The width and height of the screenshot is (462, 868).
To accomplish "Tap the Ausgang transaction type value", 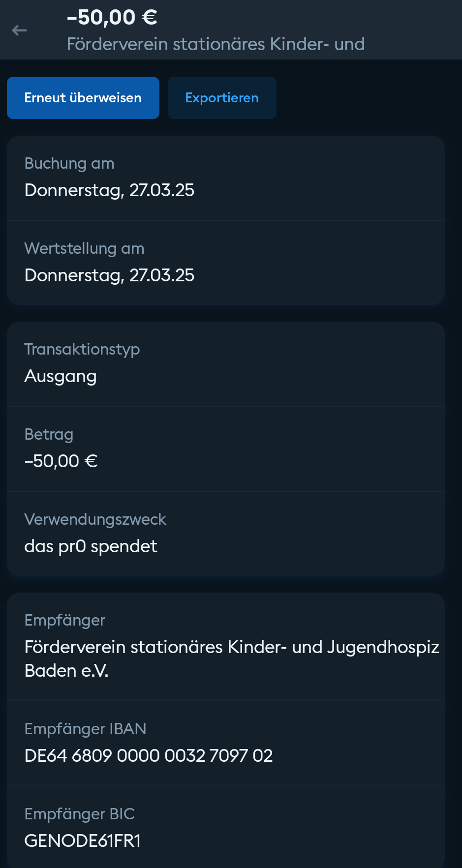I will (61, 376).
